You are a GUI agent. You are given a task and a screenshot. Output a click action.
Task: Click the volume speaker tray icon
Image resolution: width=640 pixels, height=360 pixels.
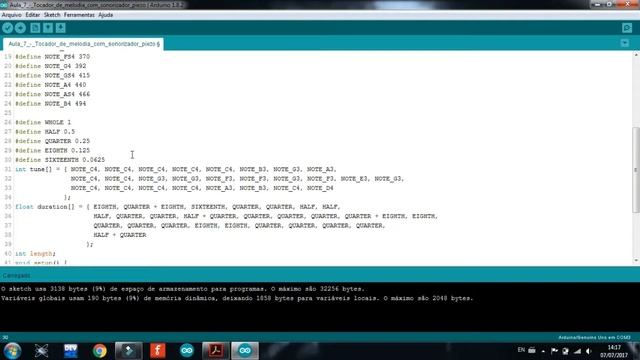click(589, 351)
